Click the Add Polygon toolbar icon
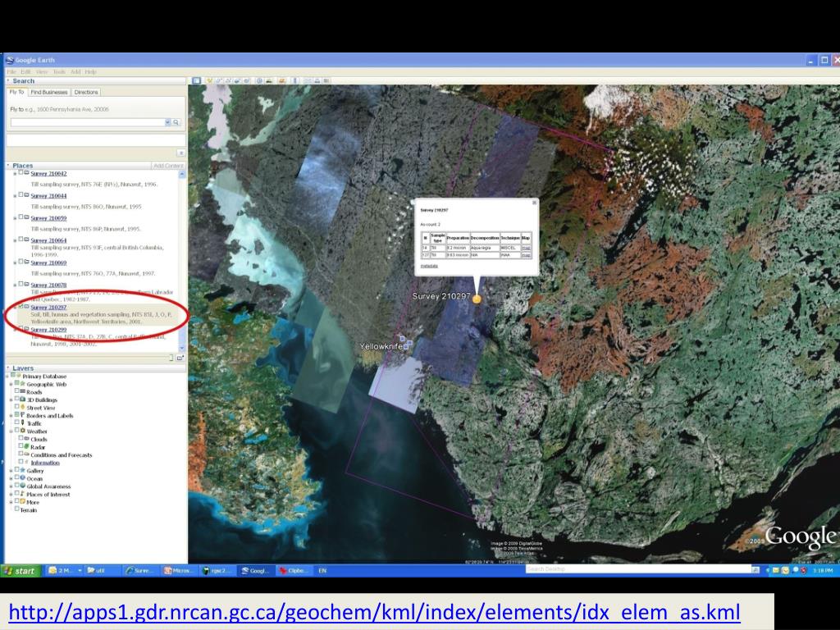The width and height of the screenshot is (840, 630). tap(217, 81)
